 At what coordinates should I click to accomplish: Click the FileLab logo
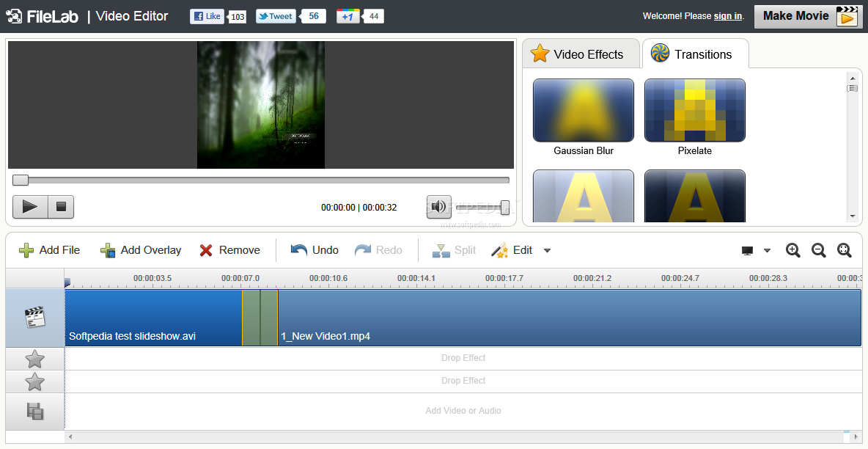(x=43, y=16)
